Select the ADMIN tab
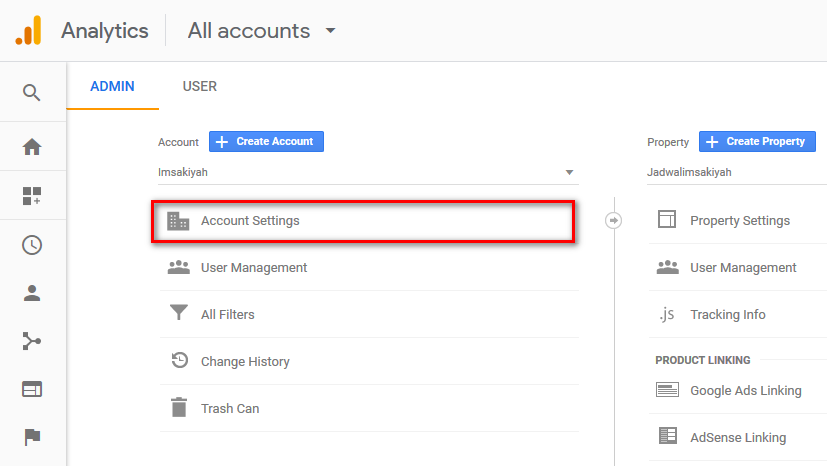The width and height of the screenshot is (827, 466). (112, 86)
